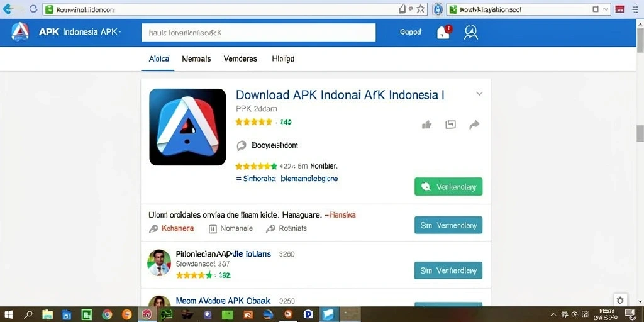The height and width of the screenshot is (322, 644).
Task: Click the APK Indonesia site logo
Action: pyautogui.click(x=20, y=31)
